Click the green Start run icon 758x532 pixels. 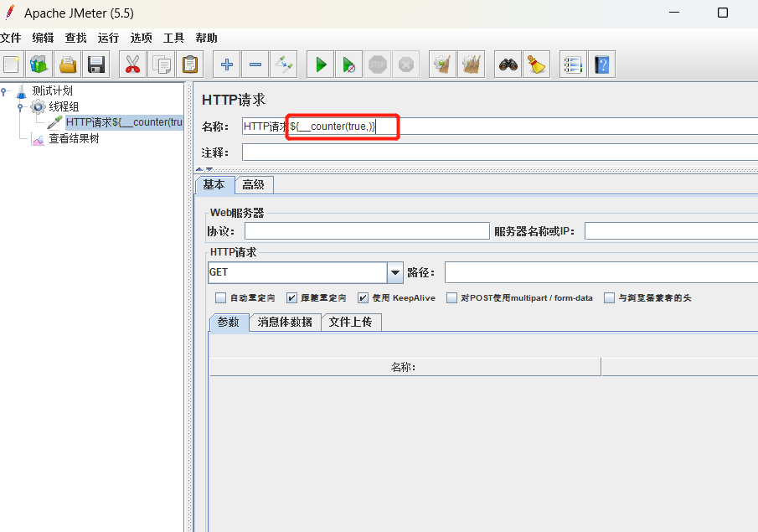321,65
